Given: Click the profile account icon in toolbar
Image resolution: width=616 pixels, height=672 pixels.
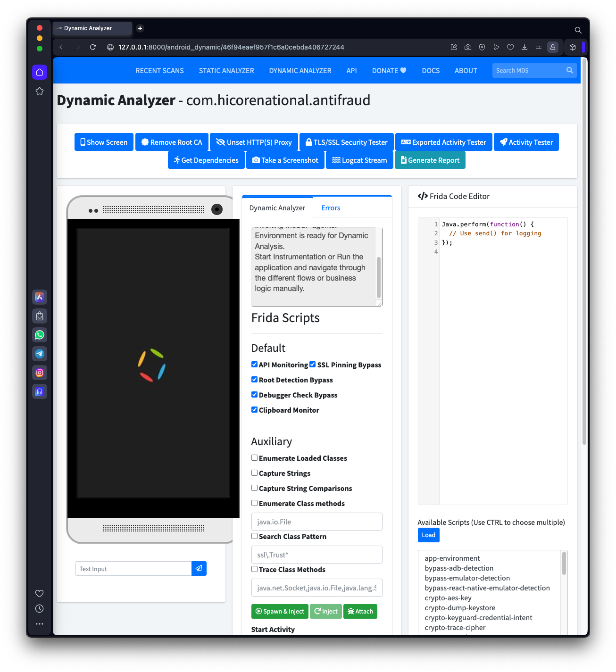Looking at the screenshot, I should [x=553, y=47].
